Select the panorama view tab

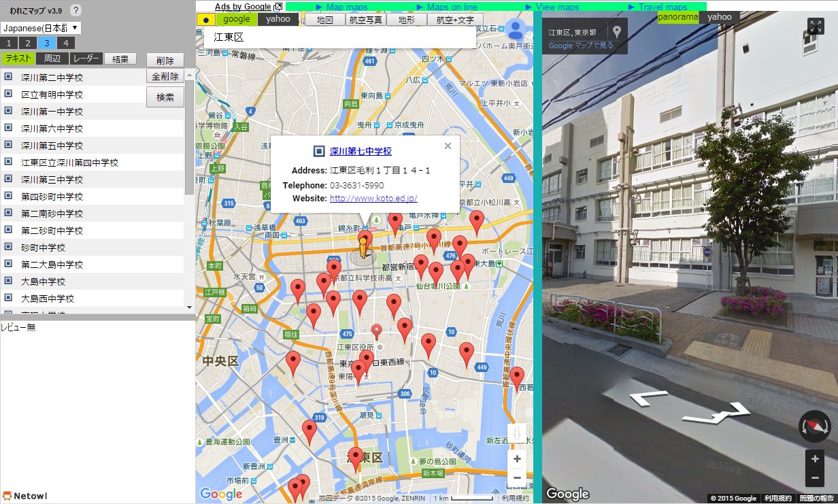tap(678, 17)
